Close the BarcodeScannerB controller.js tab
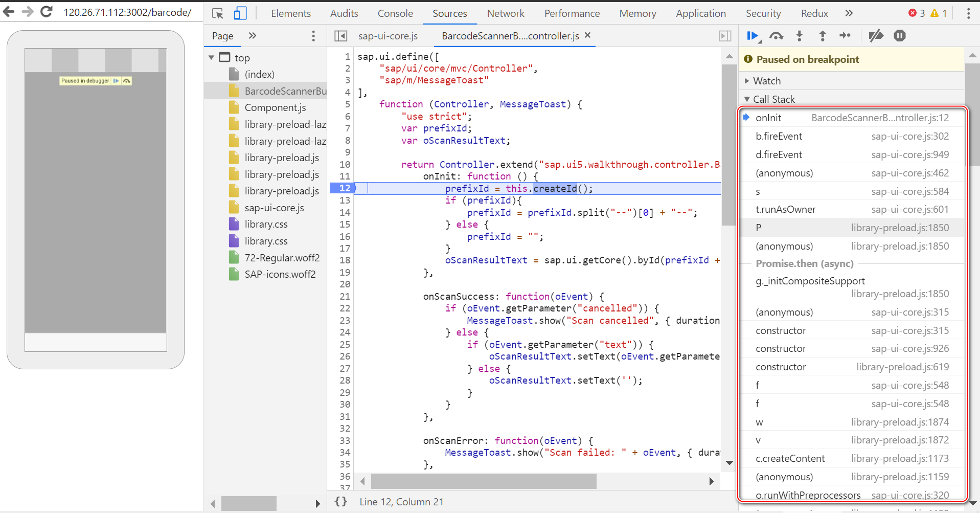This screenshot has width=980, height=513. (x=587, y=35)
